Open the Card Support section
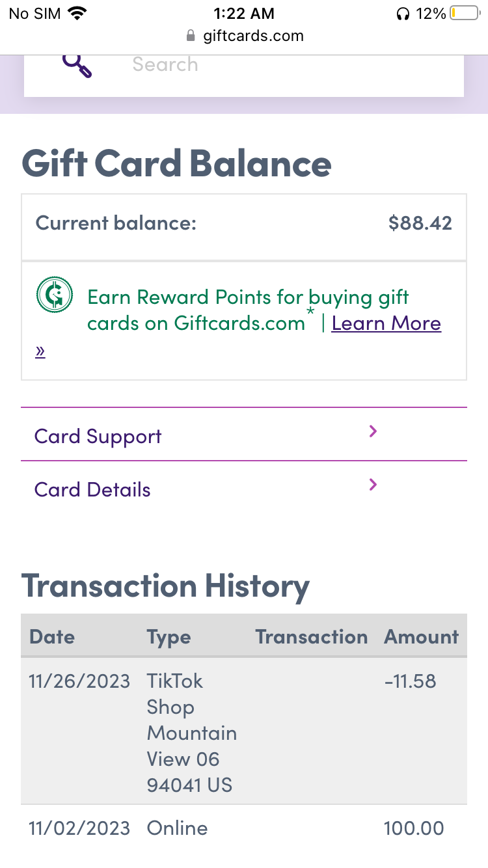Viewport: 488px width, 868px height. click(x=98, y=436)
